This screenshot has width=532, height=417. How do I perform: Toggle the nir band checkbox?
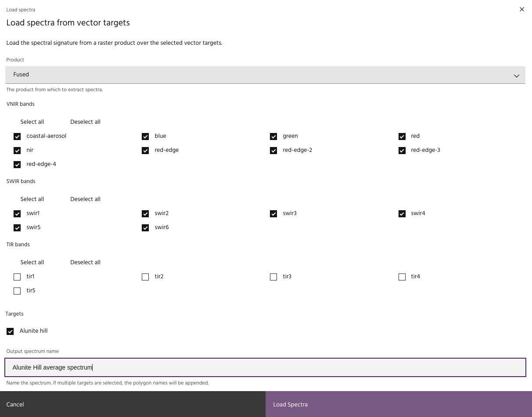[17, 151]
